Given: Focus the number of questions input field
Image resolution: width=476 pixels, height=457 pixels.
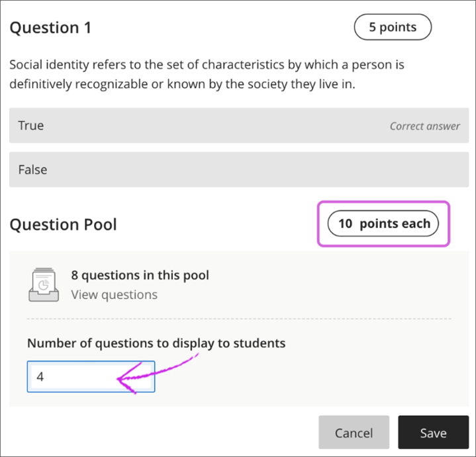Looking at the screenshot, I should point(91,377).
